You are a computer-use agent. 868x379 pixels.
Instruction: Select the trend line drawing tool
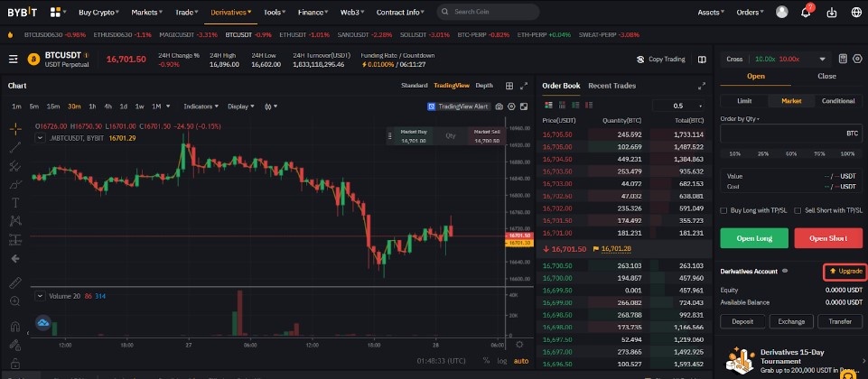pos(15,147)
